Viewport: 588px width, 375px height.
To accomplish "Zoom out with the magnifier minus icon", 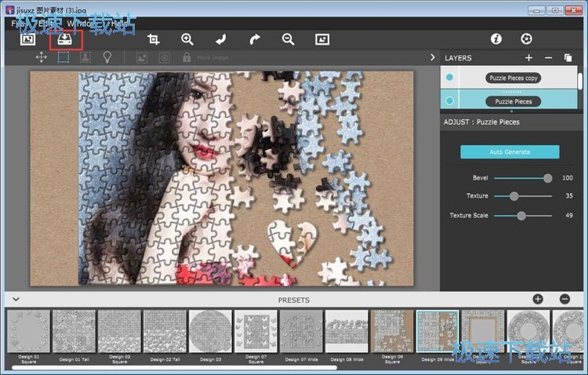I will click(288, 38).
